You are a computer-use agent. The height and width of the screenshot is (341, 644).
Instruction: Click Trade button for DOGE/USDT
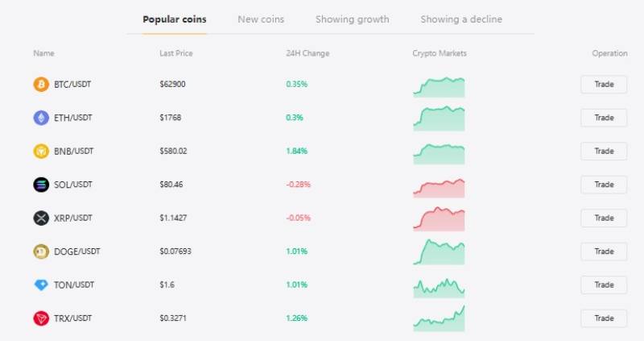[x=604, y=252]
